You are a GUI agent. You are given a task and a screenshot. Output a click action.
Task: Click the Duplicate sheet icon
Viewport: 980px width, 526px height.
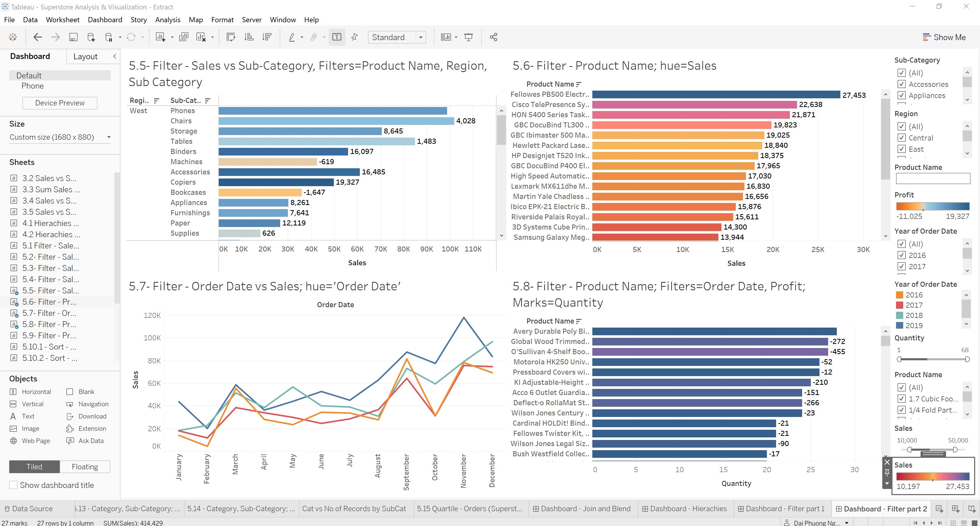[184, 37]
